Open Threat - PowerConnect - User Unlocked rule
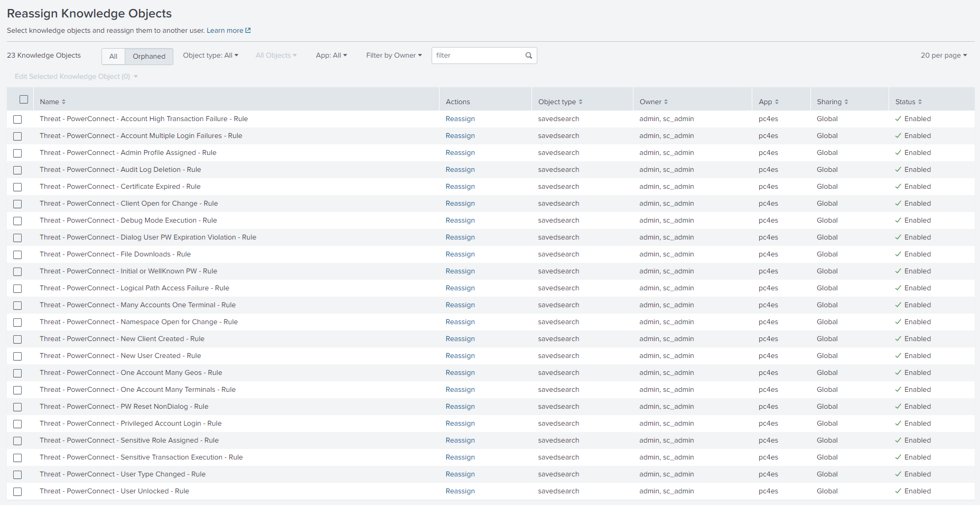This screenshot has height=505, width=980. pyautogui.click(x=114, y=491)
